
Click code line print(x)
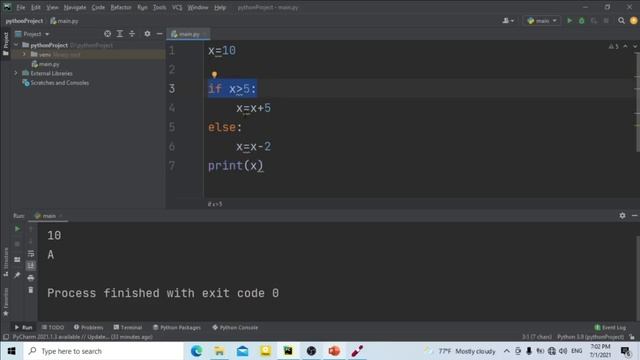tap(236, 166)
